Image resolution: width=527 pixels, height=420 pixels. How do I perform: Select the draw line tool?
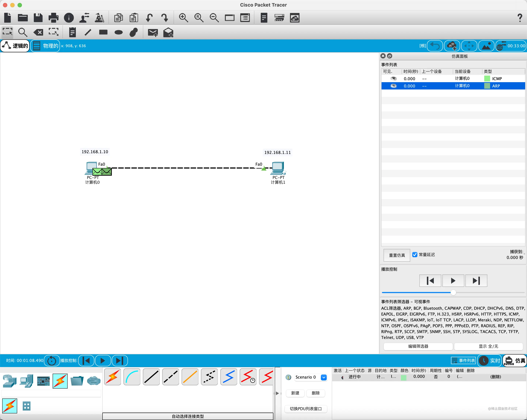pyautogui.click(x=88, y=32)
